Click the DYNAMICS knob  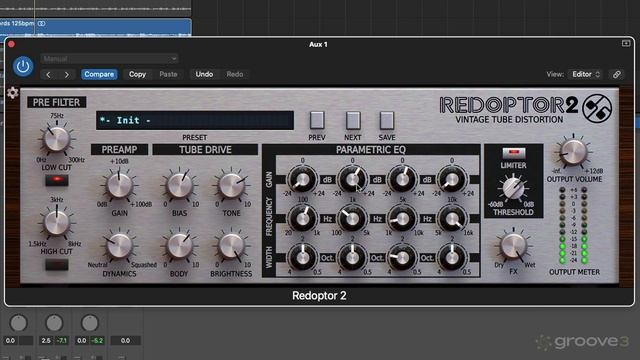[119, 246]
